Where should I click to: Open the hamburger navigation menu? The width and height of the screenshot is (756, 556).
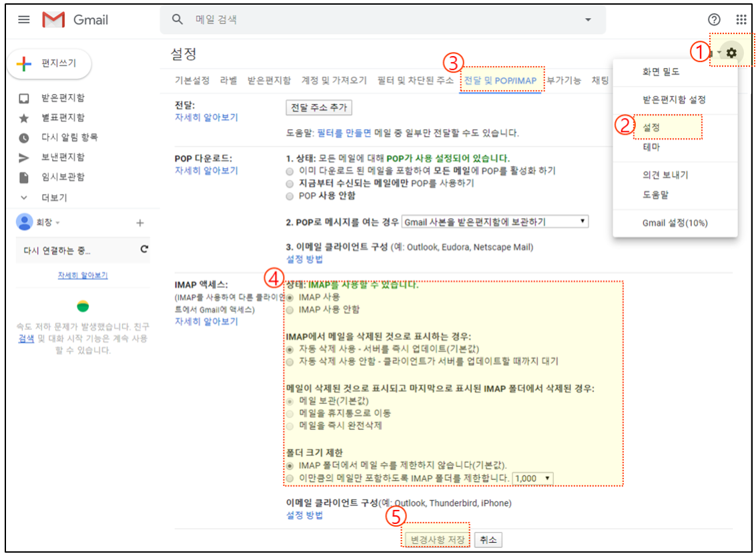(23, 19)
